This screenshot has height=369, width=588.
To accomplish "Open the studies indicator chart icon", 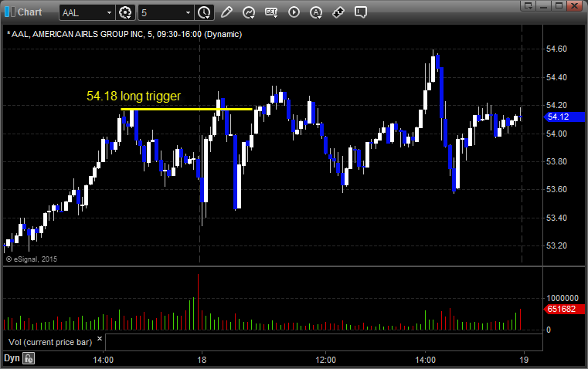I will point(249,12).
